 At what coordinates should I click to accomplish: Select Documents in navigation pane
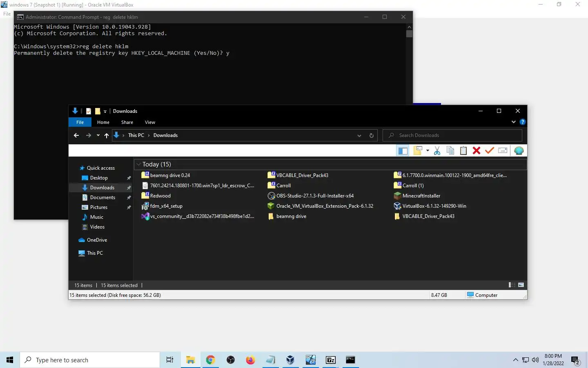102,197
